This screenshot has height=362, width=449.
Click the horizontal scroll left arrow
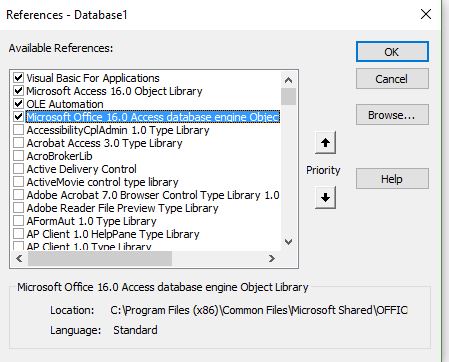pos(19,258)
